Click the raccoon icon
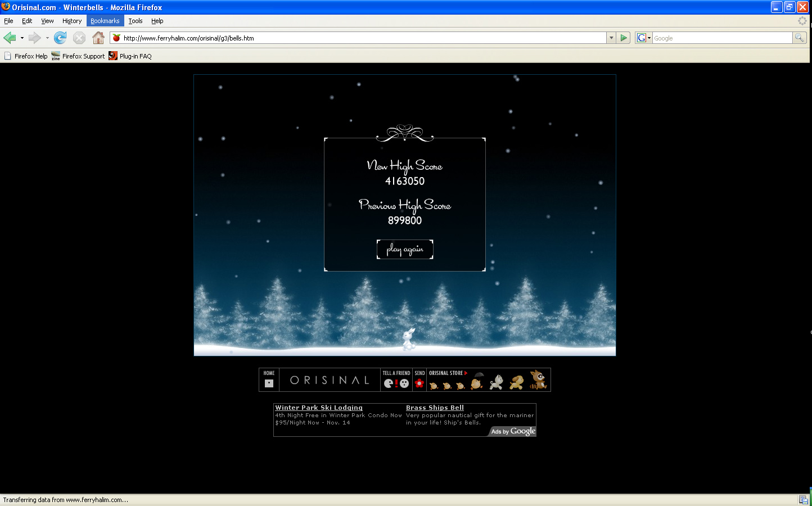This screenshot has height=506, width=812. point(538,380)
